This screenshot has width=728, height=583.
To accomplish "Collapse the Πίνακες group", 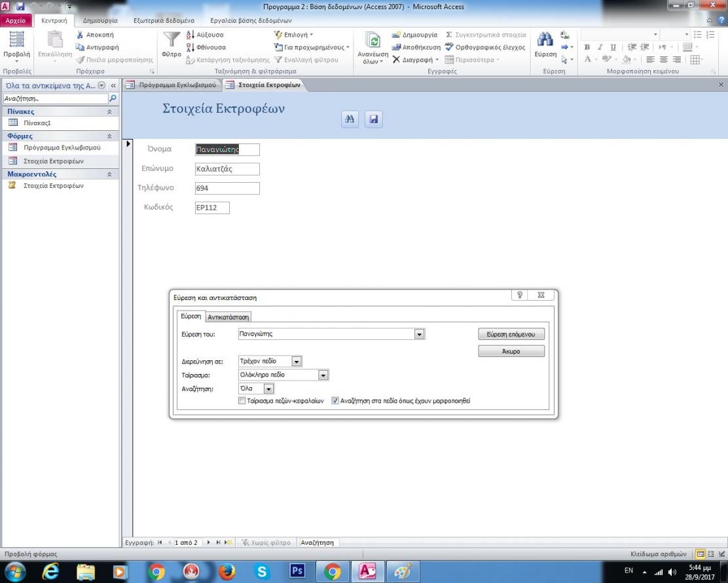I will coord(109,111).
